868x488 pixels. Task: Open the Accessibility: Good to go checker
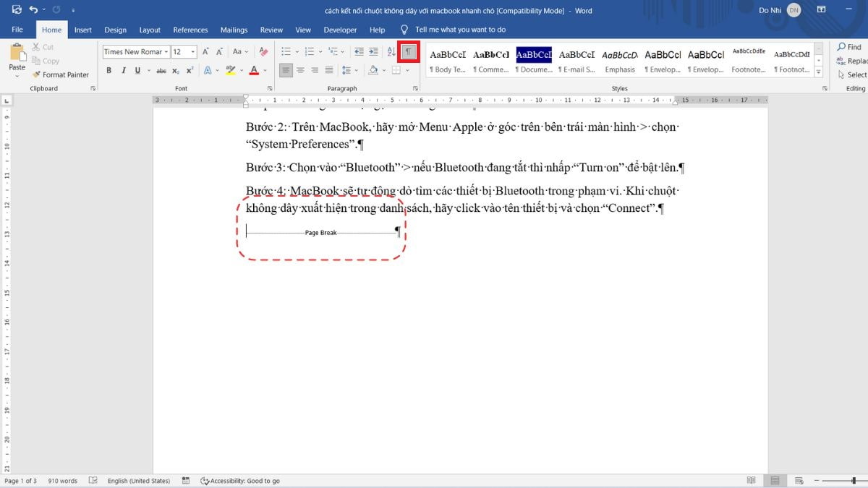pos(240,481)
